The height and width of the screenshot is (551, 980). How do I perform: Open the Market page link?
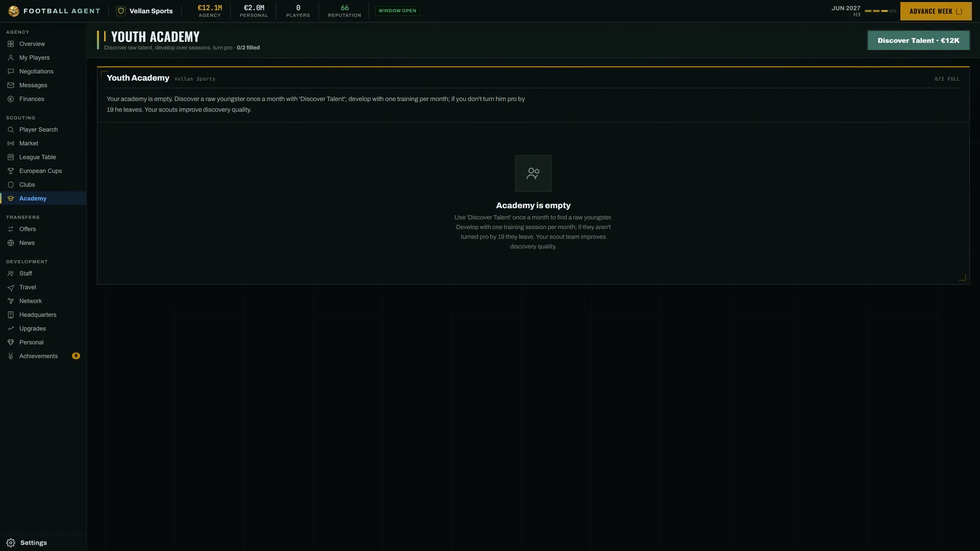43,143
